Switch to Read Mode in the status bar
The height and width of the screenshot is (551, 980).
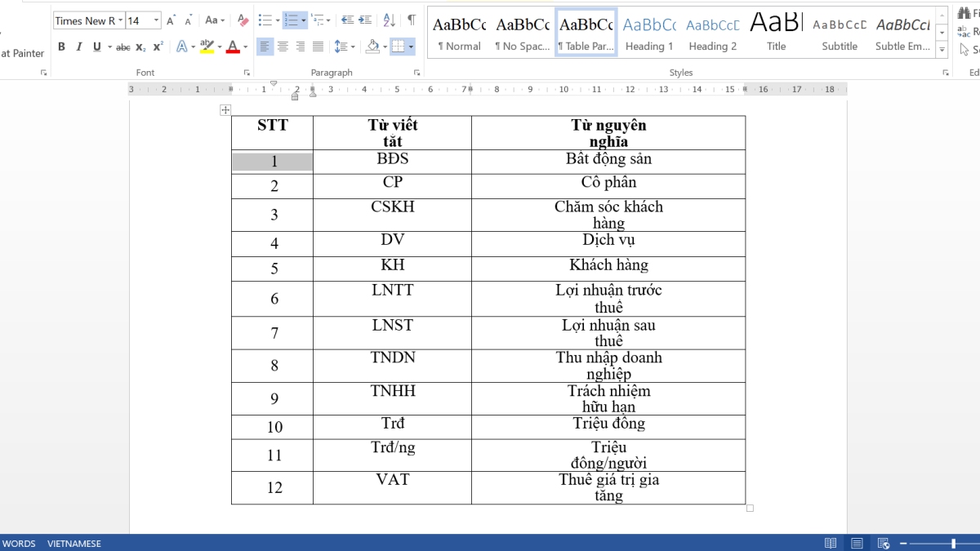click(x=831, y=543)
